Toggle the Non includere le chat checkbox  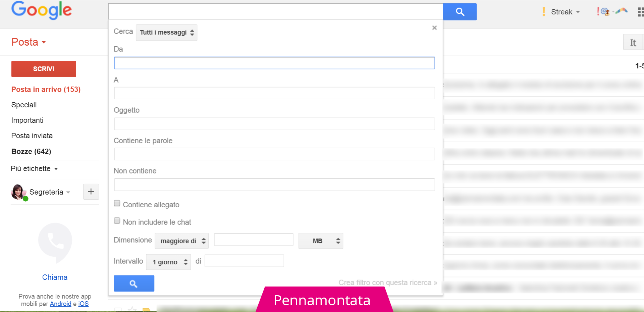(117, 221)
